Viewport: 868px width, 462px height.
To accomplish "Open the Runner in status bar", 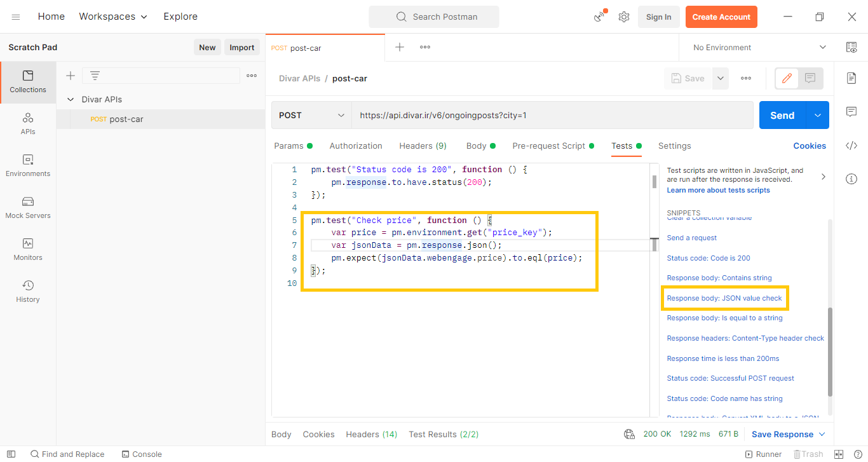I will click(763, 454).
